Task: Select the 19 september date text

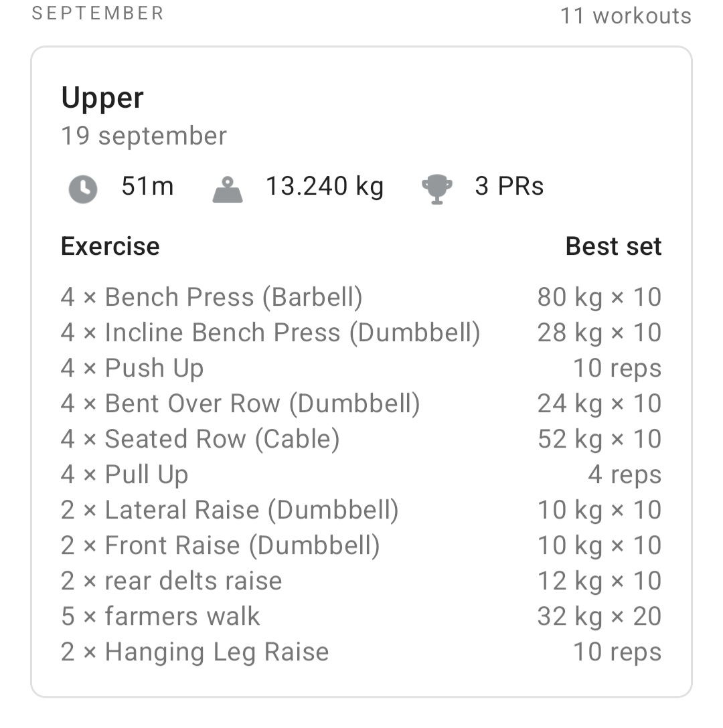Action: (x=144, y=136)
